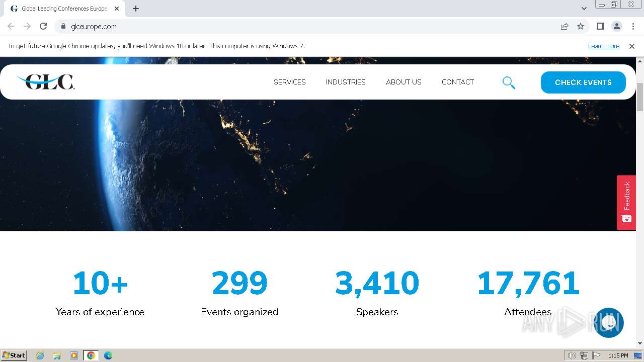Click the page vertical scrollbar thumb
The image size is (644, 362).
(x=640, y=97)
